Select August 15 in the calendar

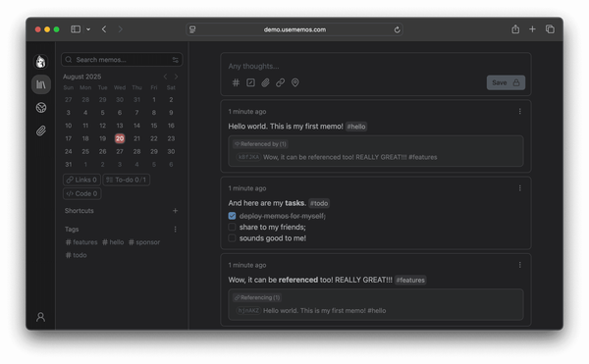tap(154, 126)
